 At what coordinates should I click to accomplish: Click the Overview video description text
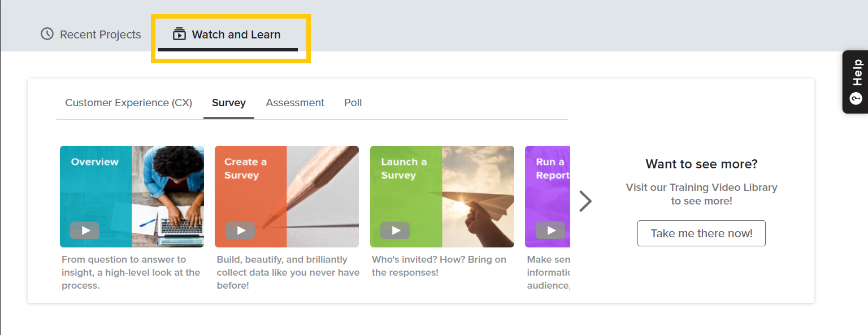pyautogui.click(x=131, y=272)
